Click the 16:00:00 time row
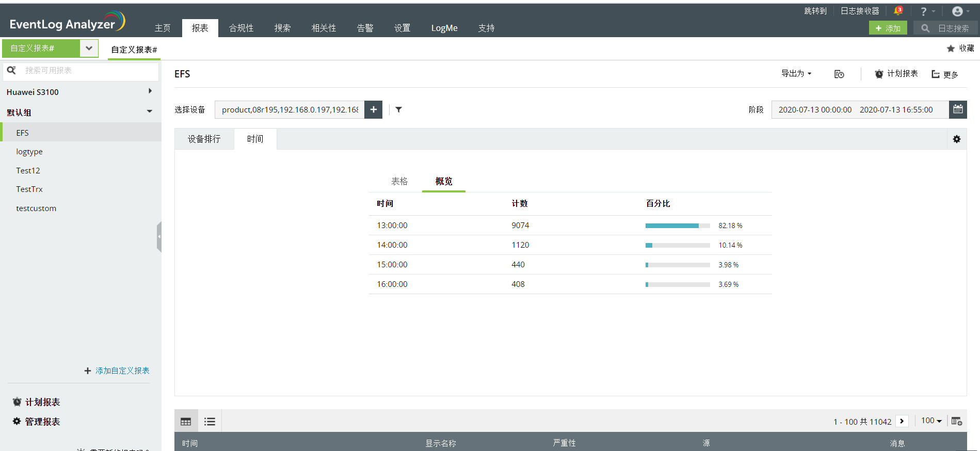 pos(570,284)
